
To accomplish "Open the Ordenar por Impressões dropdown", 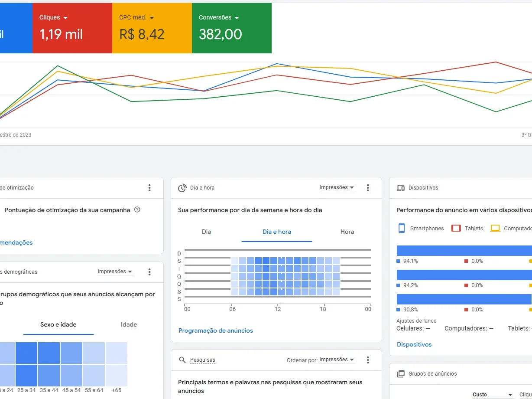I will pos(336,360).
